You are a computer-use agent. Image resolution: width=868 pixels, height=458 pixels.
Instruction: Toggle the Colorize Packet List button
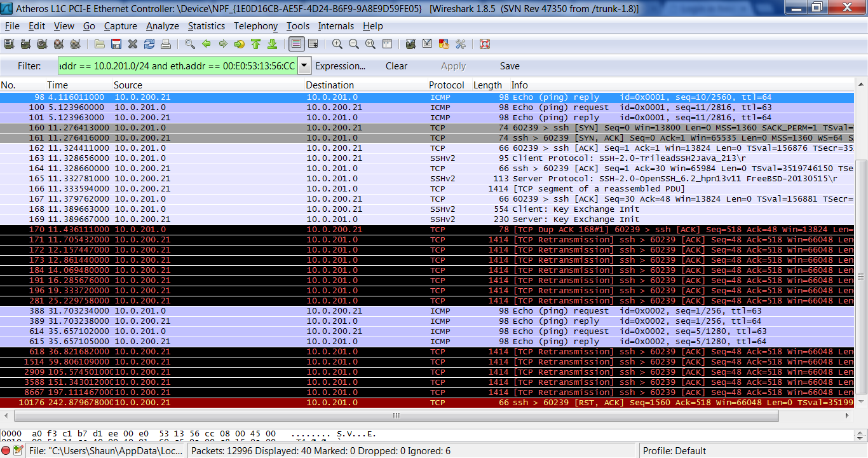[295, 44]
